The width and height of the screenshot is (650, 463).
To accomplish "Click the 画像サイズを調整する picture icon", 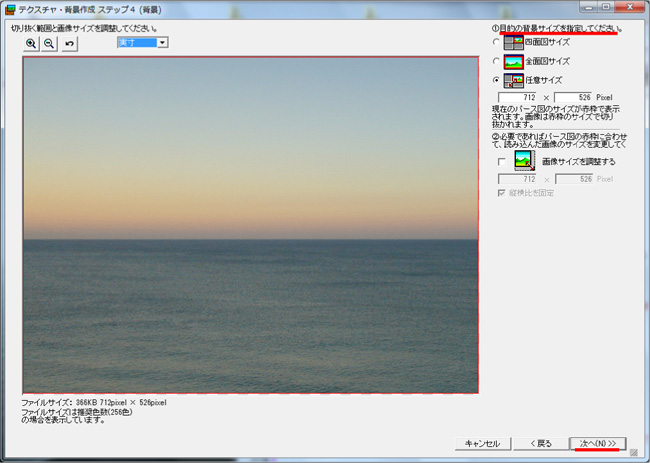I will (524, 160).
